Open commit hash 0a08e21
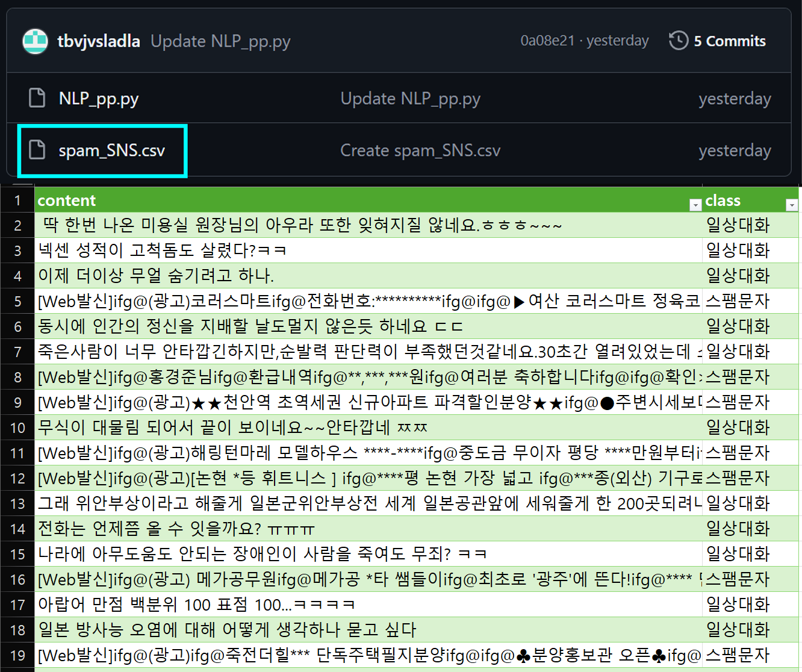The height and width of the screenshot is (672, 802). point(547,40)
